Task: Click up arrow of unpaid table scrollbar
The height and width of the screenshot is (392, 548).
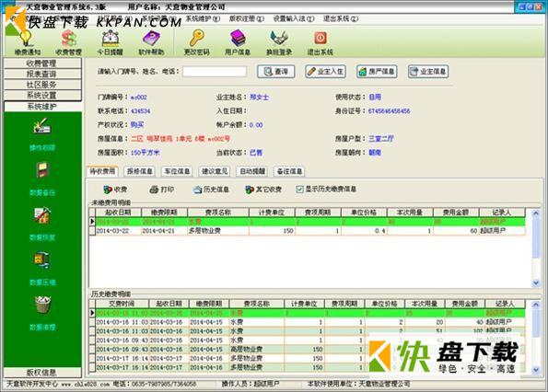Action: coord(535,213)
